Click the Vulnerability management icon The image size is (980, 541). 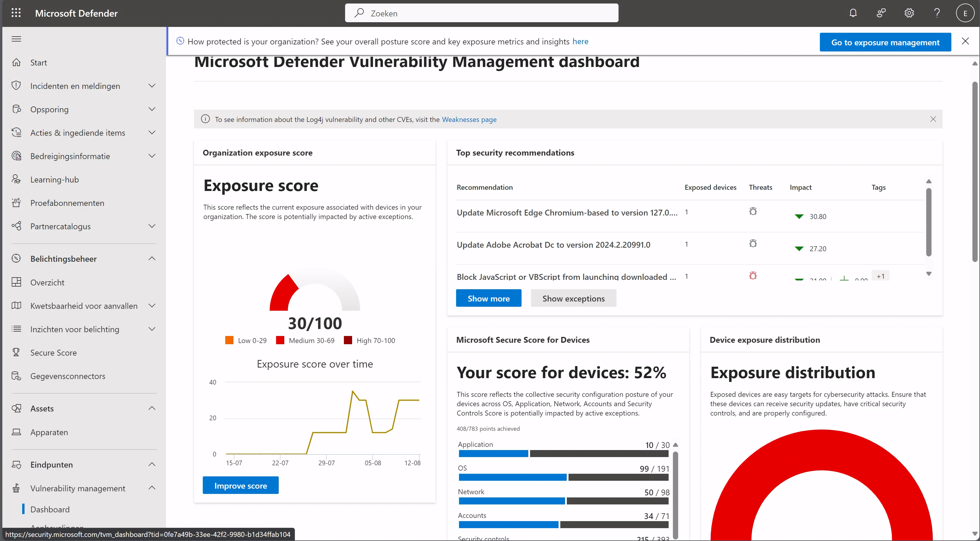tap(16, 488)
